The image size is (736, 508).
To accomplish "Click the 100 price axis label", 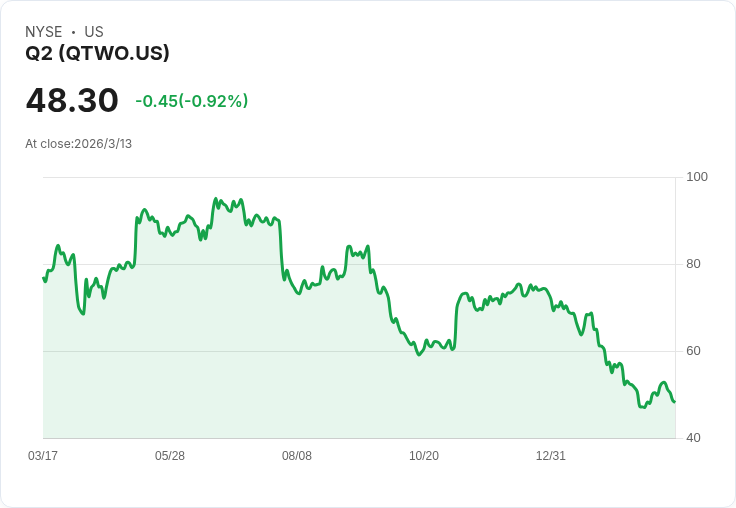I will 697,177.
